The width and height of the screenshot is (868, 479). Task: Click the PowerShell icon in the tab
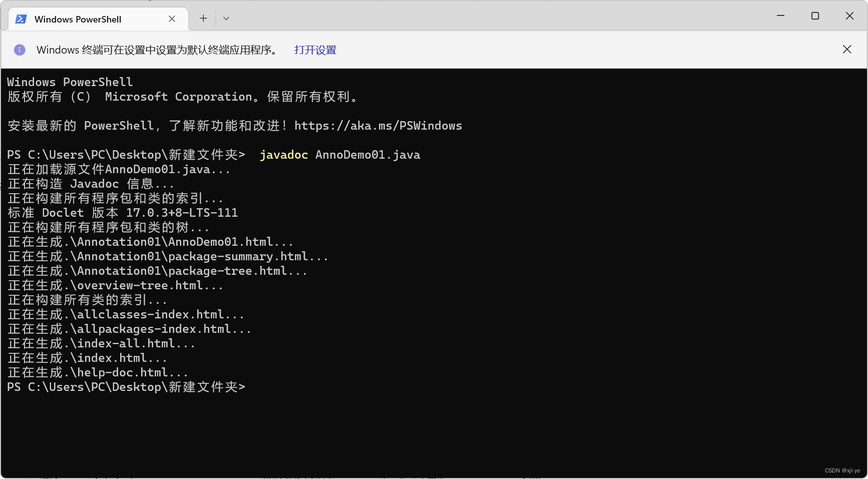point(21,19)
